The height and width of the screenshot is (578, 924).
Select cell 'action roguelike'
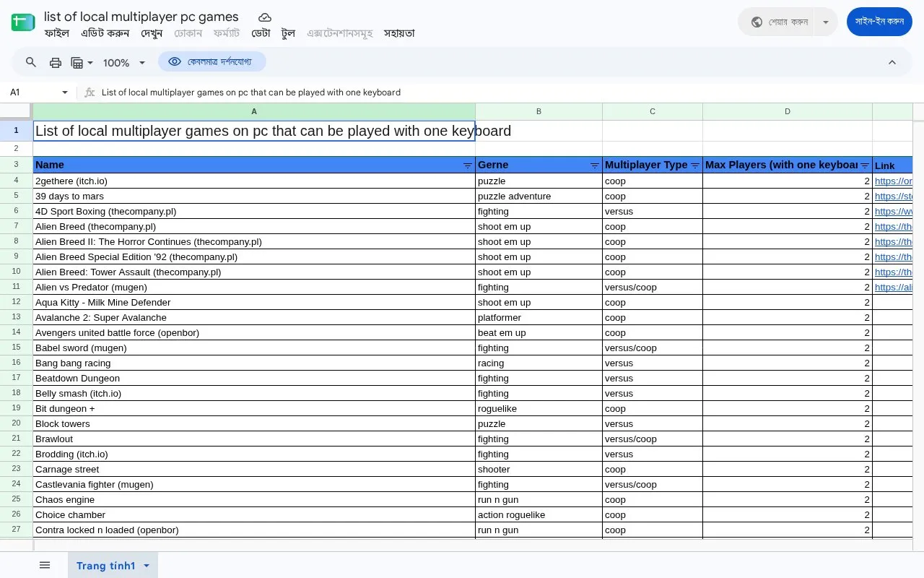point(539,515)
